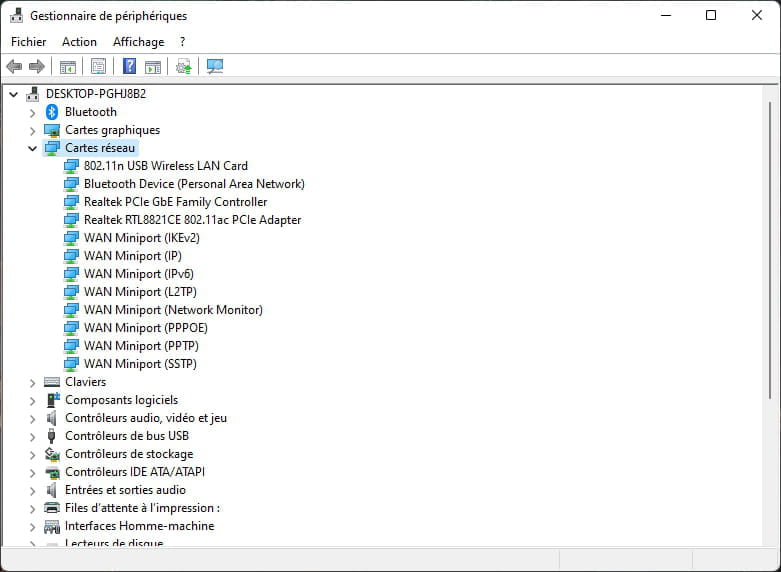Expand Contrôleurs audio, vidéo et jeu
The width and height of the screenshot is (781, 572).
pos(32,419)
